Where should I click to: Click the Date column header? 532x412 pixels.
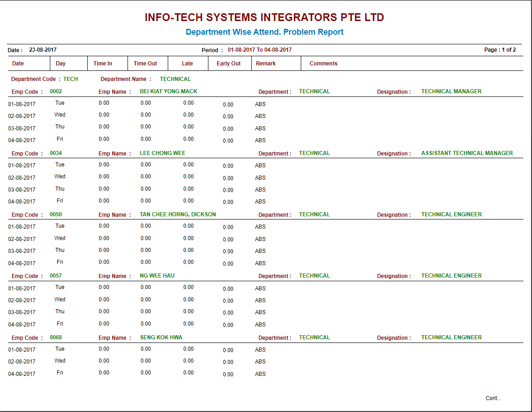pyautogui.click(x=18, y=64)
